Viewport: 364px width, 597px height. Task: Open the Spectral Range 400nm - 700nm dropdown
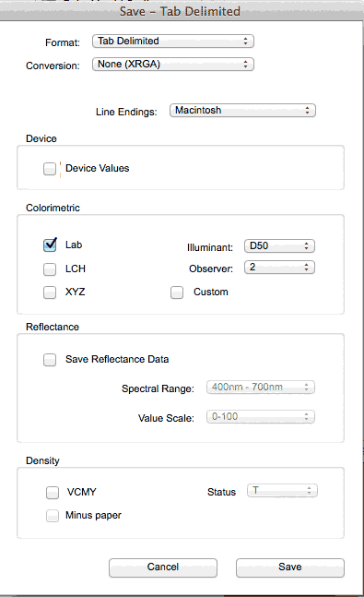[261, 388]
